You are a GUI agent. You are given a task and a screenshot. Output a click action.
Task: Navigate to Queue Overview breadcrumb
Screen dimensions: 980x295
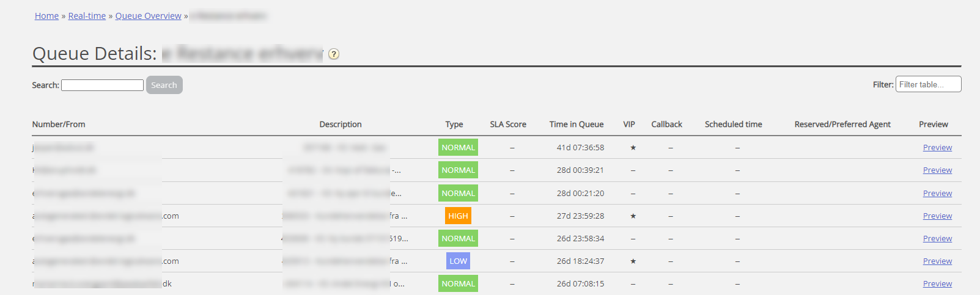tap(148, 16)
